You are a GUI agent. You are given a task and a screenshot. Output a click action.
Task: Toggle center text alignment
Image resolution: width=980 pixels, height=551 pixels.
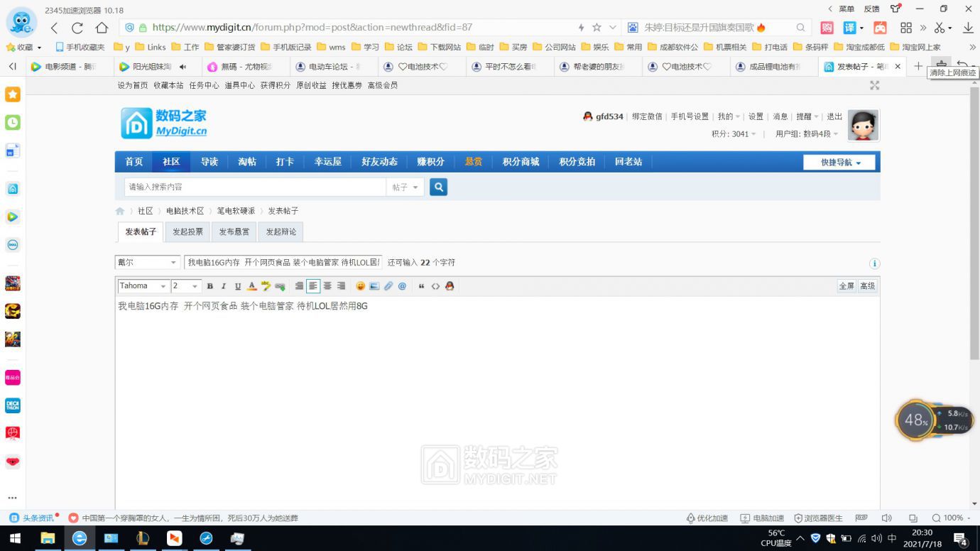pos(327,286)
